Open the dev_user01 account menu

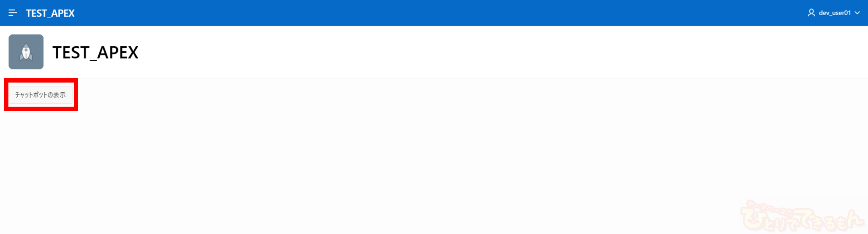834,13
